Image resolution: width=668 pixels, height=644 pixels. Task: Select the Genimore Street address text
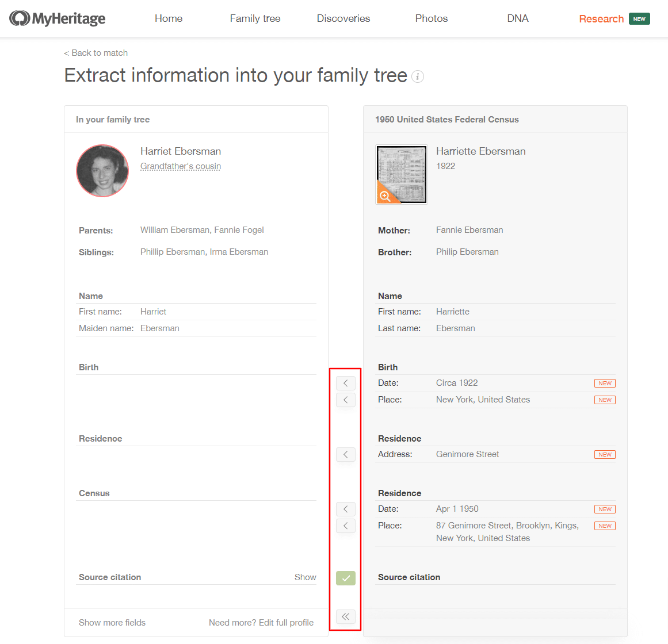click(x=467, y=454)
